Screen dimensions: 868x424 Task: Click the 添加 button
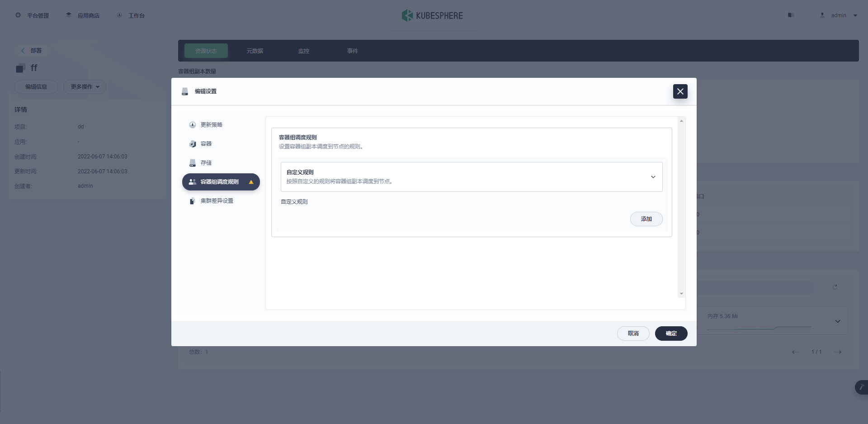646,219
